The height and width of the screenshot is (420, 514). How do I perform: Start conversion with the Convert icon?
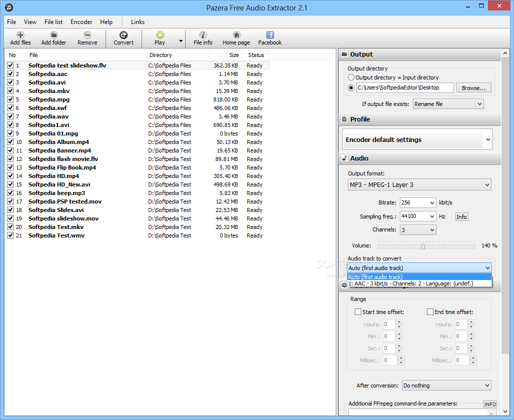coord(124,34)
